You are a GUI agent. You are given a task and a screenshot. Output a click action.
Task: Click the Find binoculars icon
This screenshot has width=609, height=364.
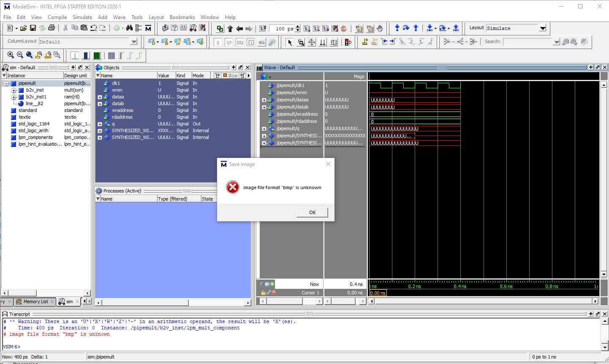129,28
